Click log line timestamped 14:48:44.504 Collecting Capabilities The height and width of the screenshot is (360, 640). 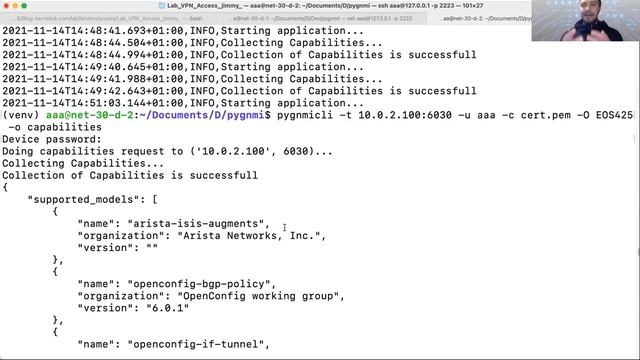[192, 43]
